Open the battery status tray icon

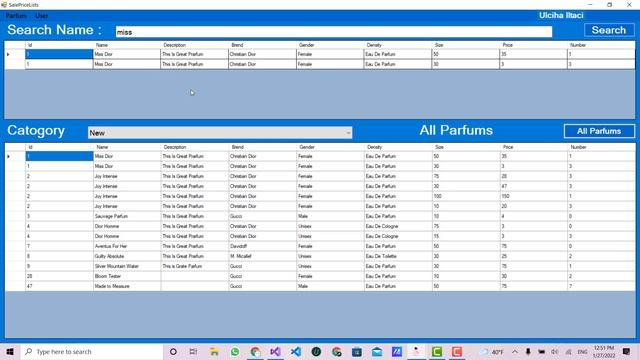tap(541, 351)
